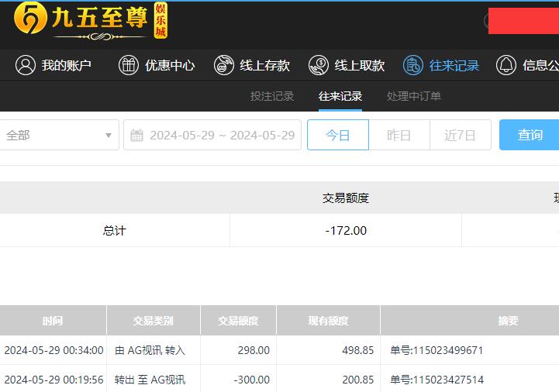
Task: Click 交易额度 header in summary table
Action: 346,198
